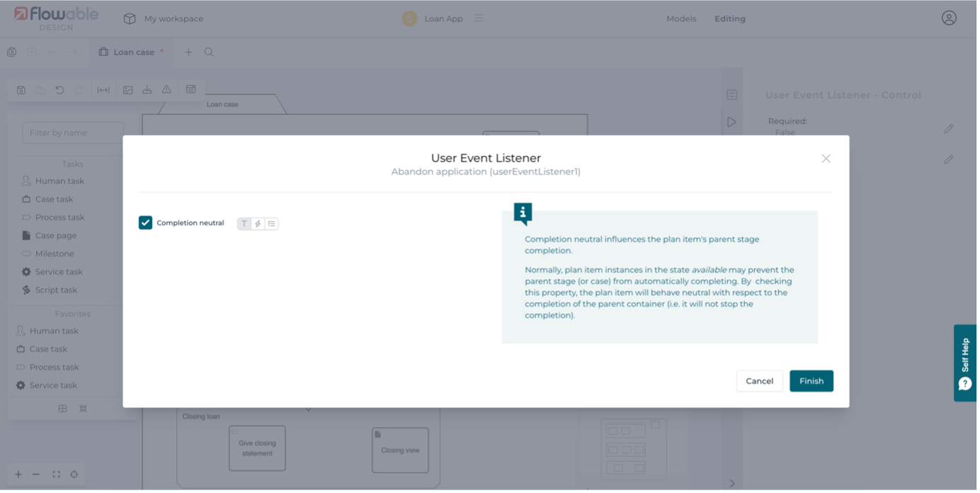Uncheck the Completion neutral checkbox
Screen dimensions: 980x493
tap(145, 223)
